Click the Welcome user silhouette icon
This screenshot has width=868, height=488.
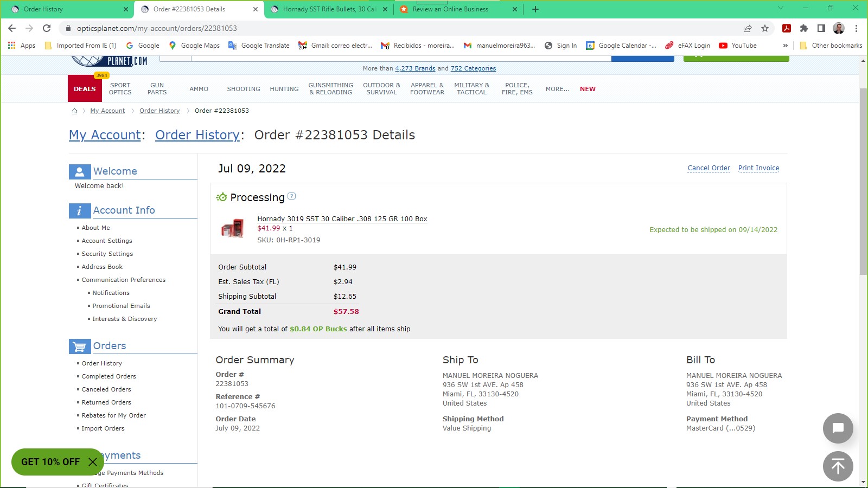tap(79, 171)
